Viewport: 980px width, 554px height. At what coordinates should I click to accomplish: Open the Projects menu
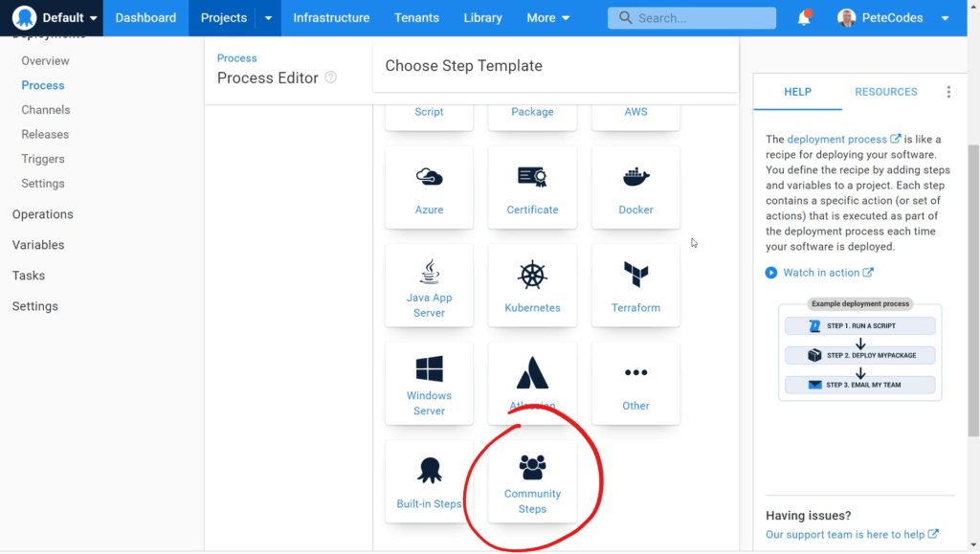pos(224,18)
